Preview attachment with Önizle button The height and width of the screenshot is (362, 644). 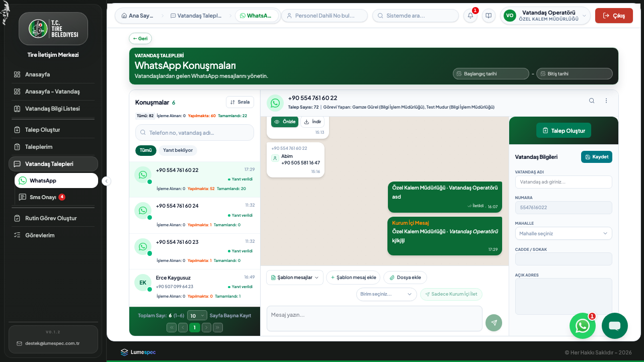[285, 122]
